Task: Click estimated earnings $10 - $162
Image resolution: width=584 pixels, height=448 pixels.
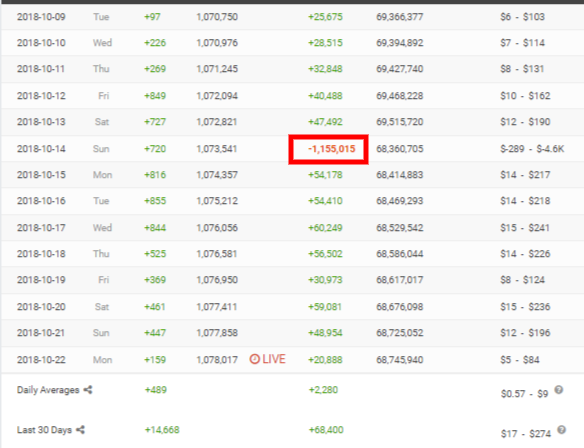Action: [525, 96]
